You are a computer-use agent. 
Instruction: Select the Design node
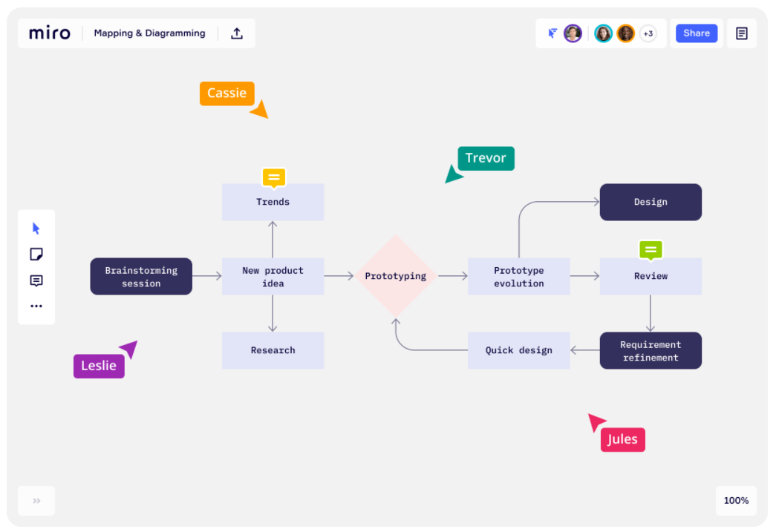pos(651,202)
